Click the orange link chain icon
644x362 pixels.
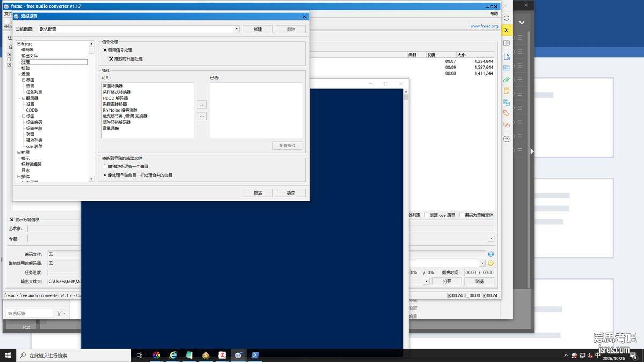506,125
